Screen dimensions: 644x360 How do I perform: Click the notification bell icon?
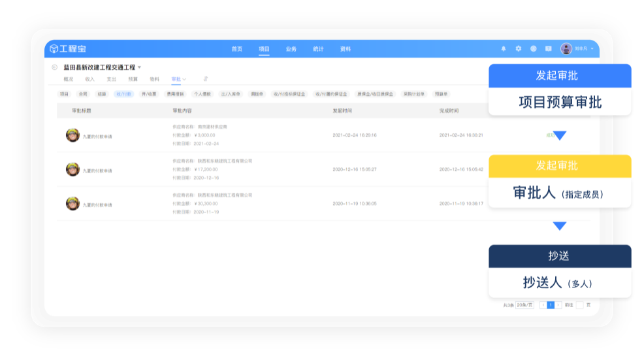coord(504,49)
